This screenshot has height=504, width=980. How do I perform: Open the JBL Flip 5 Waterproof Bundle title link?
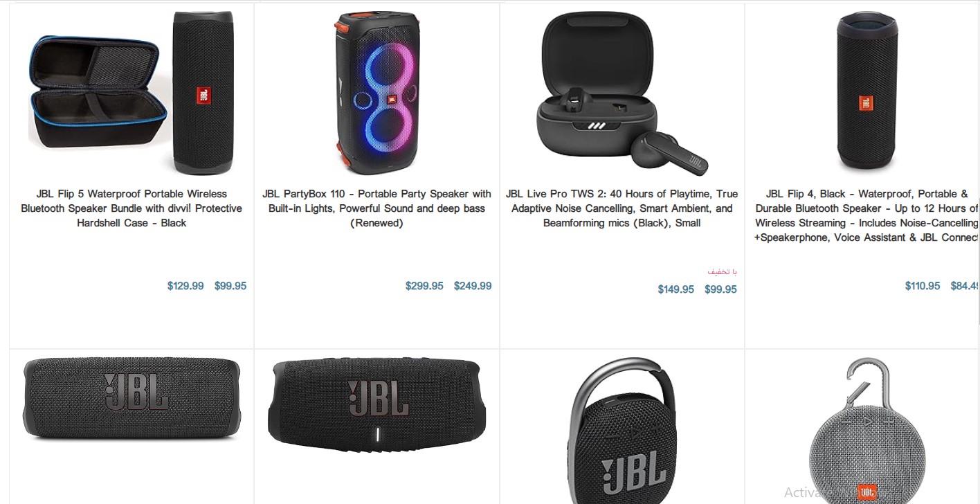pos(131,208)
